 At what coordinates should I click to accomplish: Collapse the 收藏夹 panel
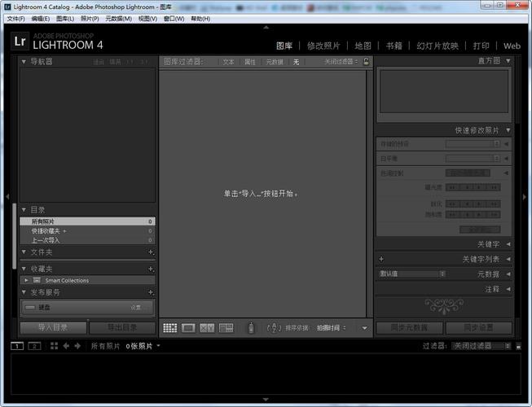point(24,269)
